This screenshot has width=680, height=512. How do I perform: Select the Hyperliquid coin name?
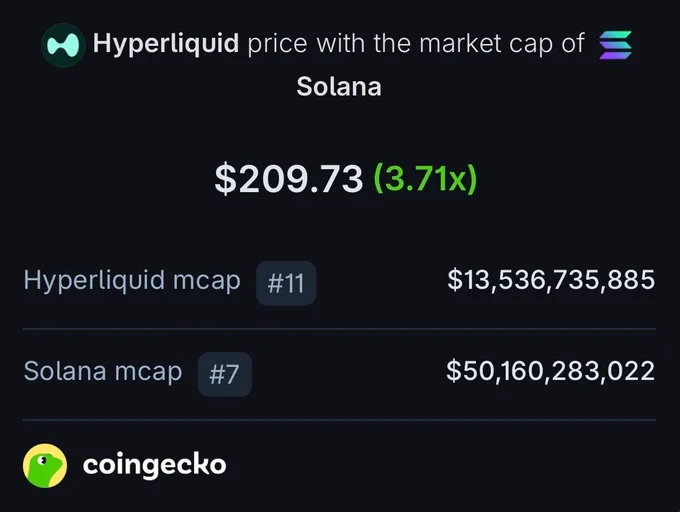click(166, 44)
